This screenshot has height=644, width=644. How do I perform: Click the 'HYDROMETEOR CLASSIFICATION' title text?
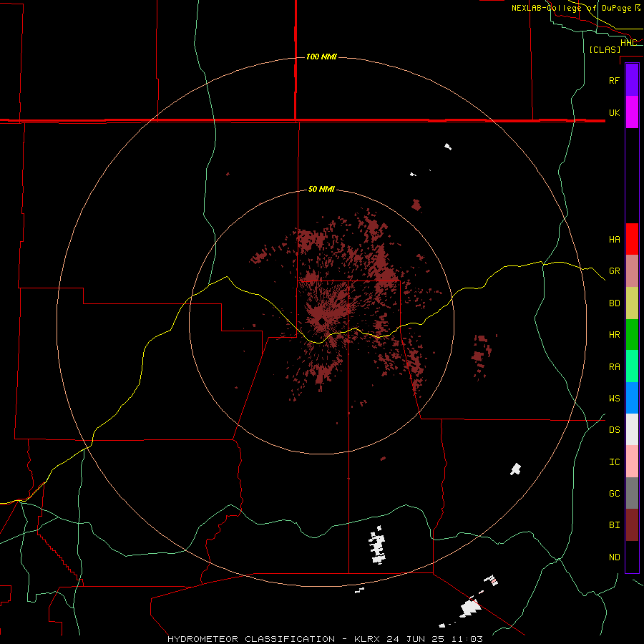[x=251, y=639]
